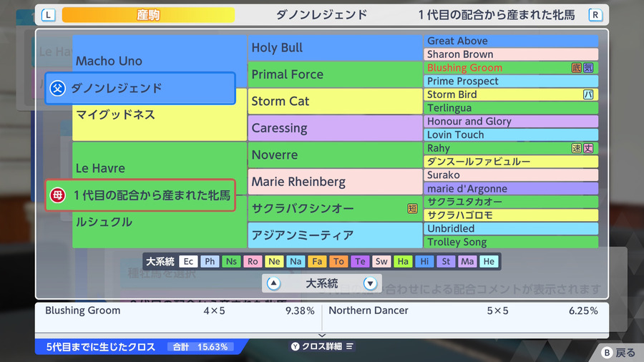The height and width of the screenshot is (362, 644).
Task: Select Great Above ancestor row
Action: pos(511,41)
